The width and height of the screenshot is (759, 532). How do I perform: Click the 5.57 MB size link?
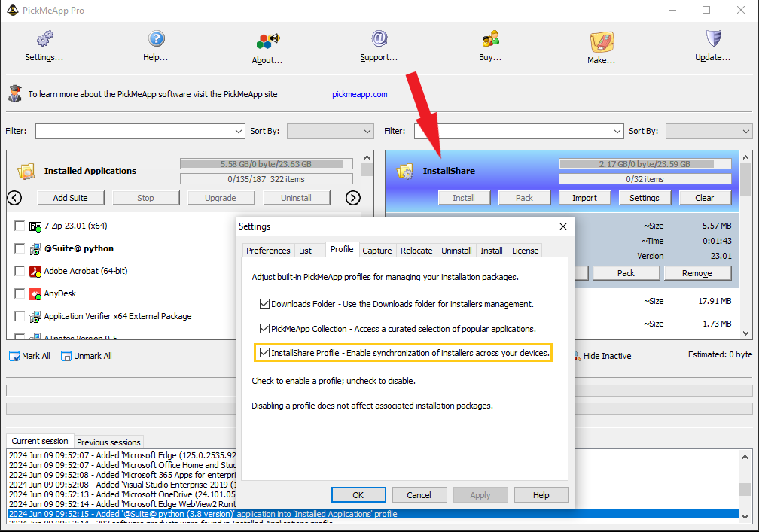(x=717, y=226)
